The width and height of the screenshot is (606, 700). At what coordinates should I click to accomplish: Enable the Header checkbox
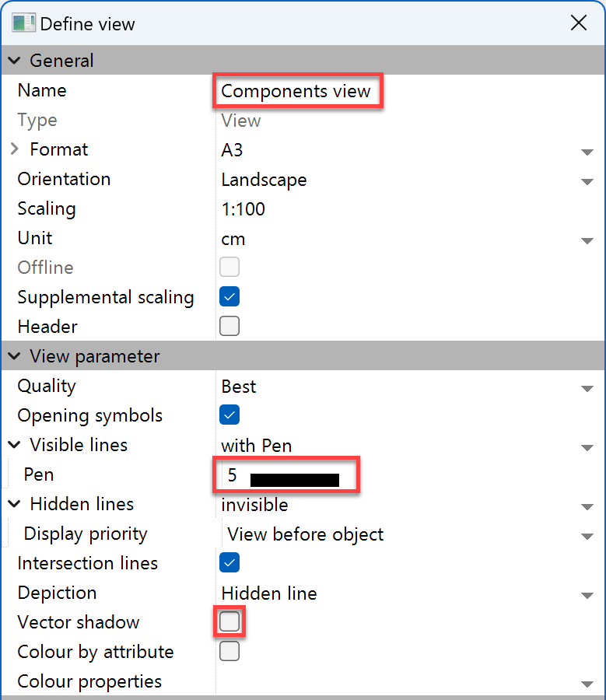click(x=229, y=327)
